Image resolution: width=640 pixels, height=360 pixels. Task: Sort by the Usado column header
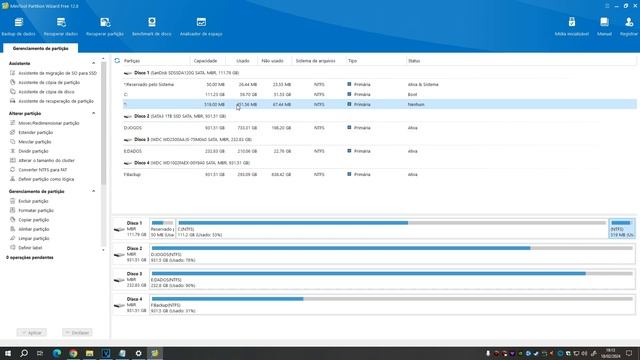point(243,61)
